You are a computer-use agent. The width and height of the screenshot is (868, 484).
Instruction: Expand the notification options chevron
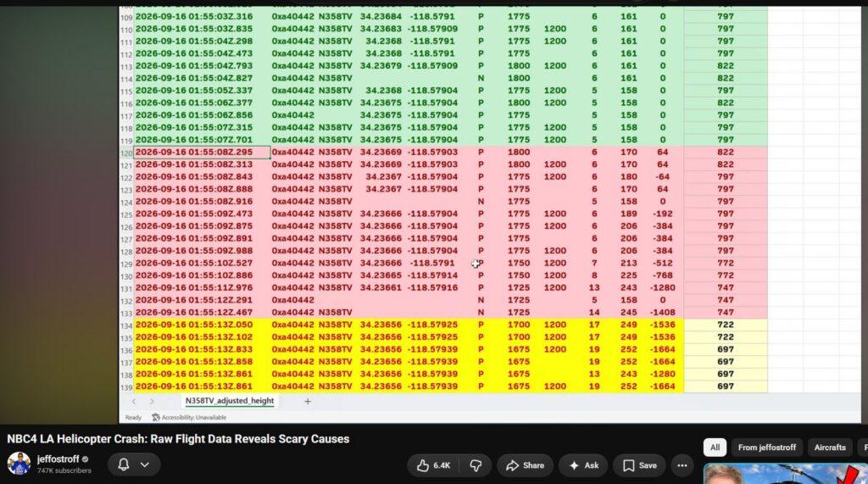[x=144, y=465]
